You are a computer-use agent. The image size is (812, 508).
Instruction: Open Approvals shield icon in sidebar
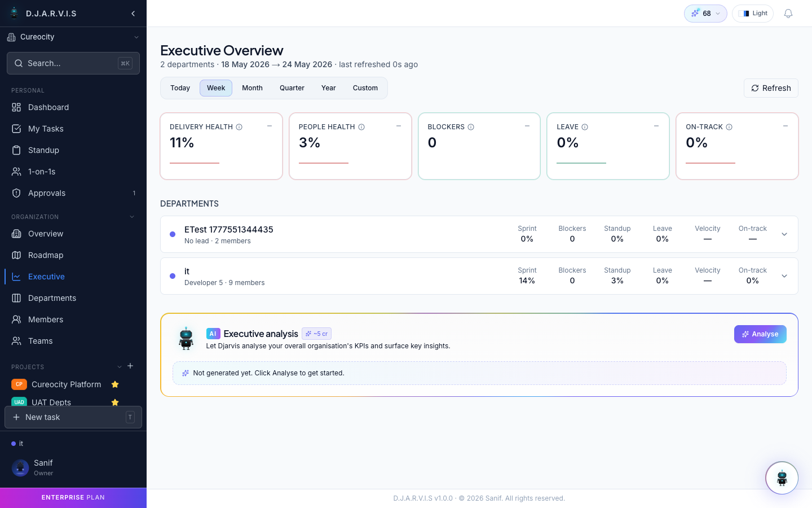[16, 193]
